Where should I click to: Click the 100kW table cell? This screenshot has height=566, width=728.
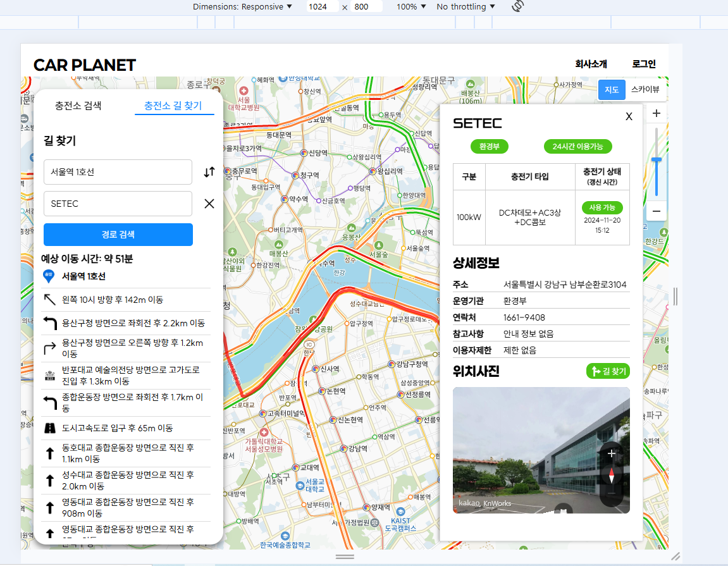tap(469, 218)
